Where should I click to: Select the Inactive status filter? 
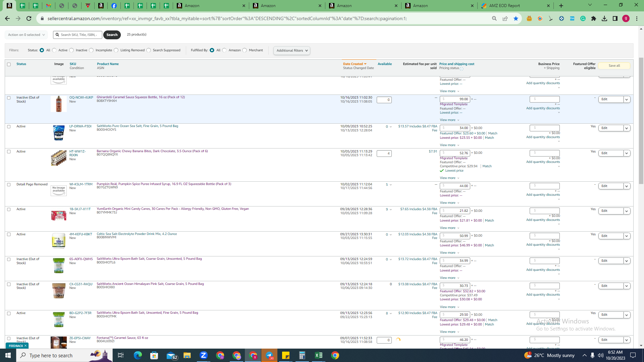[71, 50]
